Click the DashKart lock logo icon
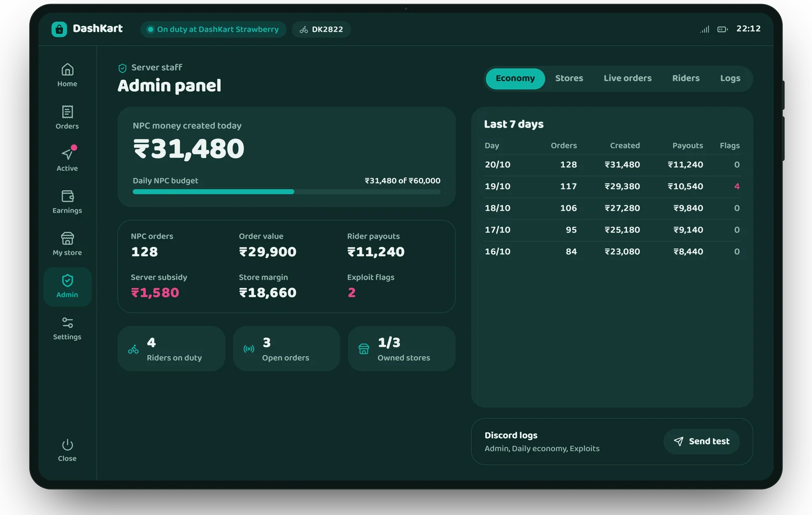 pos(59,29)
